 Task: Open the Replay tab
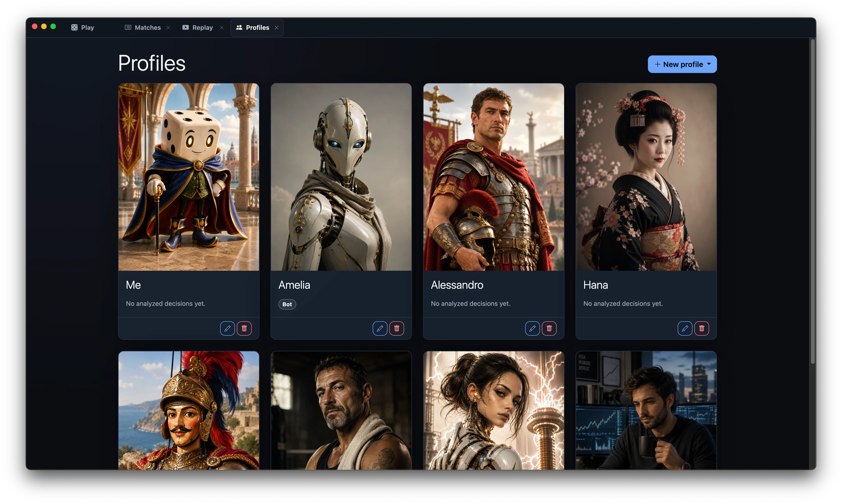pos(202,27)
